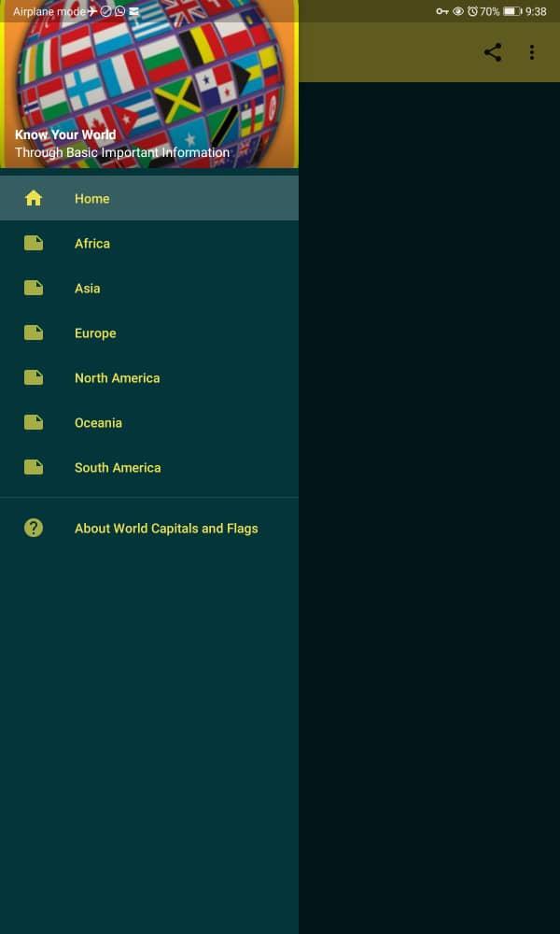Tap the question mark help icon
This screenshot has width=560, height=934.
coord(34,528)
